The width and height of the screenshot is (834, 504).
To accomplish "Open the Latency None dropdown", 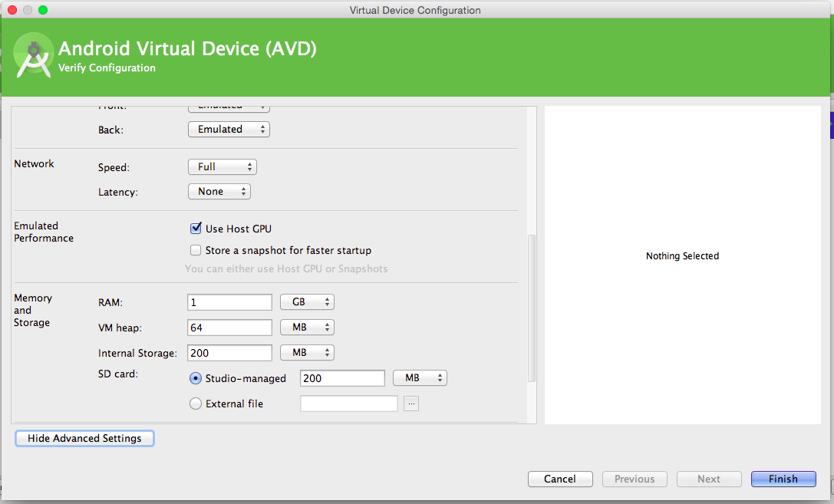I will [x=219, y=191].
